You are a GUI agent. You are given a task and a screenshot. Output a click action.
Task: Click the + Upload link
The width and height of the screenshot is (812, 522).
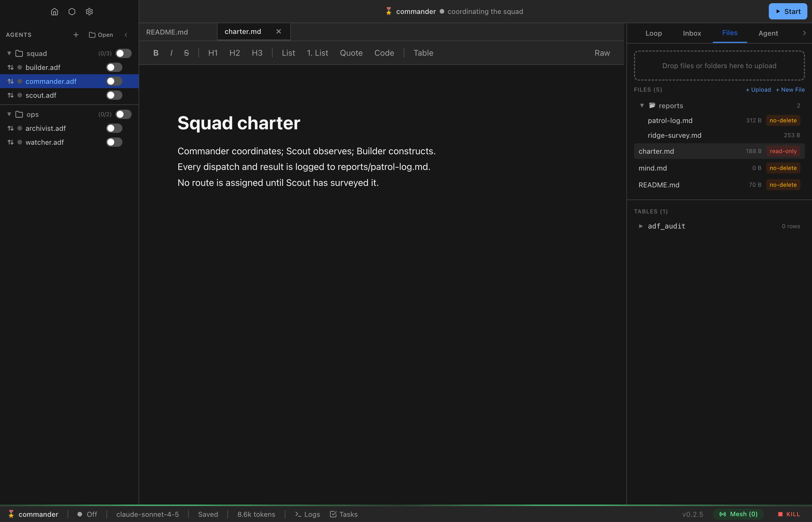tap(758, 90)
